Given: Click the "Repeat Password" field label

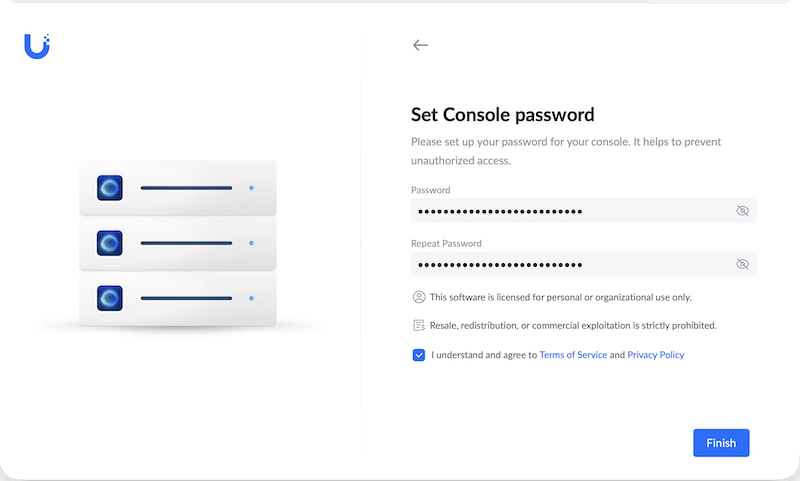Looking at the screenshot, I should tap(446, 244).
